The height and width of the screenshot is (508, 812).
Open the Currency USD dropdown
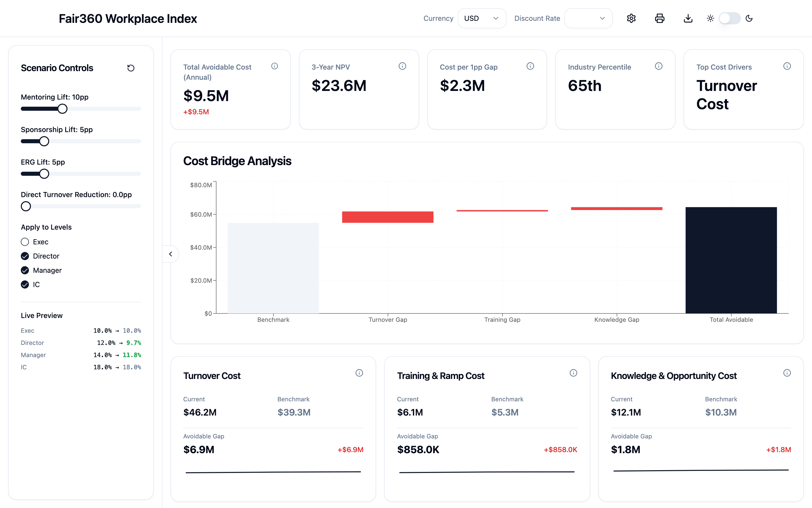[x=482, y=19]
